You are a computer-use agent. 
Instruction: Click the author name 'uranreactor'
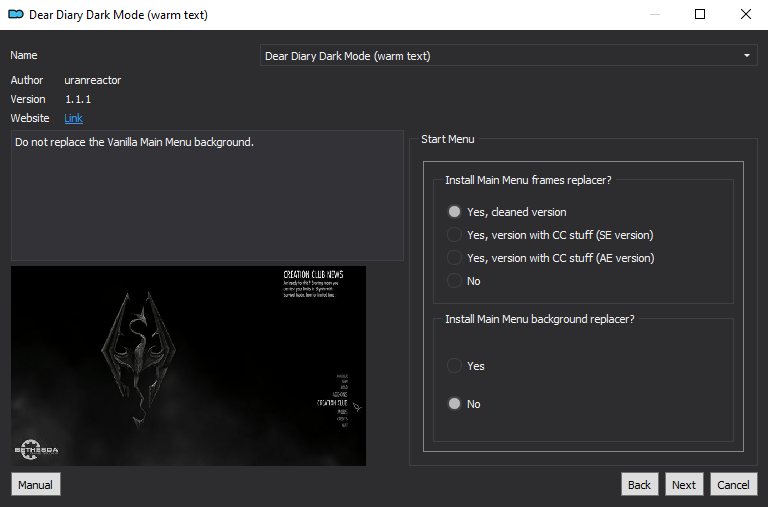[93, 80]
